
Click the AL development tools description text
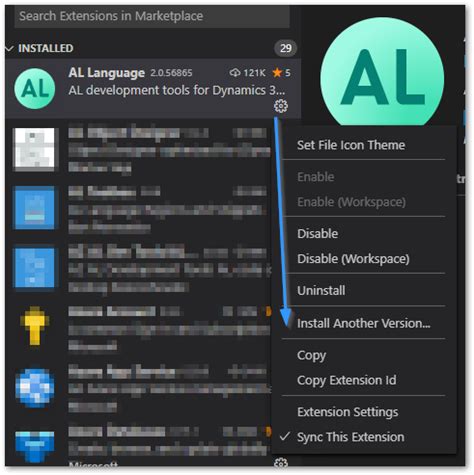tap(177, 90)
